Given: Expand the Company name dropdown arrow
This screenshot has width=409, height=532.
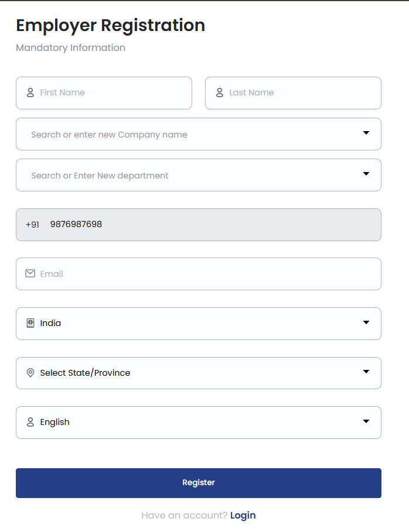Looking at the screenshot, I should point(366,133).
